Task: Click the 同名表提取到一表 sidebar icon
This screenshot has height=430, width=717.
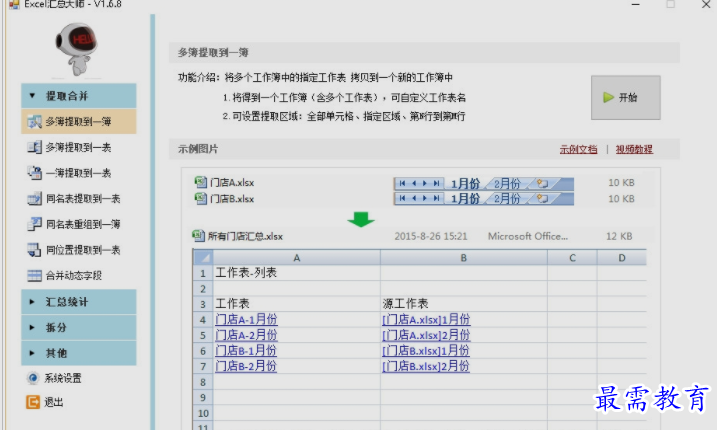Action: 34,199
